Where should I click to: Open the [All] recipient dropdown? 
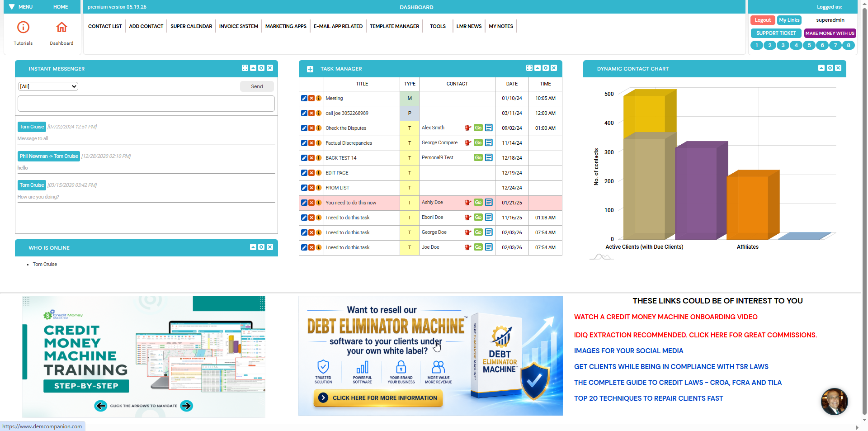(48, 86)
